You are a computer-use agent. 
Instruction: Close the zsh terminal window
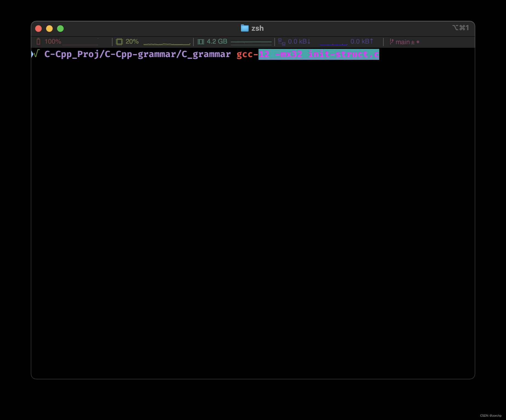click(38, 29)
